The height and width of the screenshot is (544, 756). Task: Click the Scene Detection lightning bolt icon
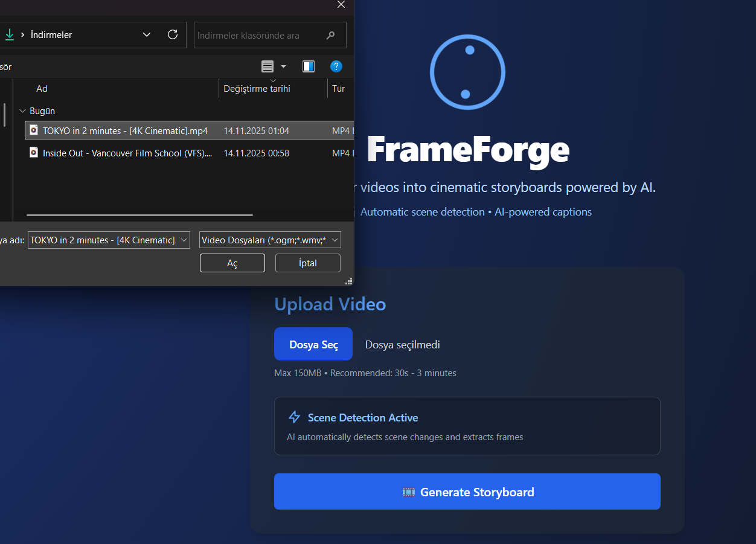(294, 417)
